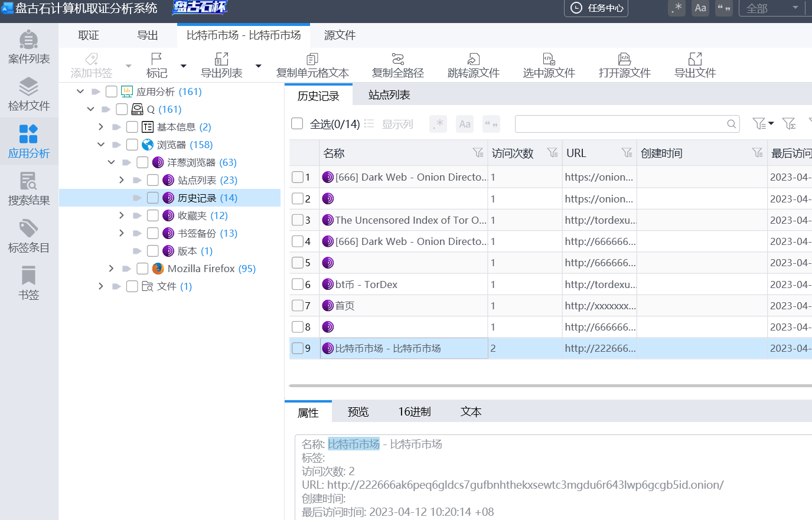Toggle regex search in top bar

[x=677, y=8]
